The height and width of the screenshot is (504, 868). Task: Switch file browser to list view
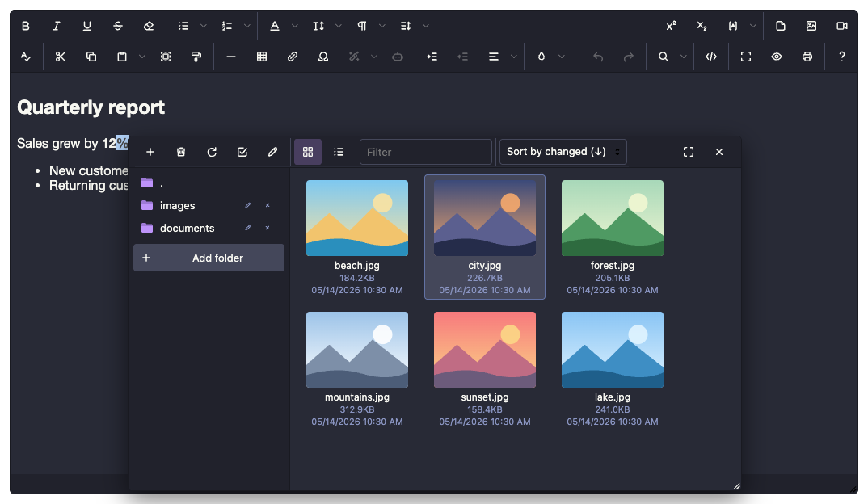point(339,152)
